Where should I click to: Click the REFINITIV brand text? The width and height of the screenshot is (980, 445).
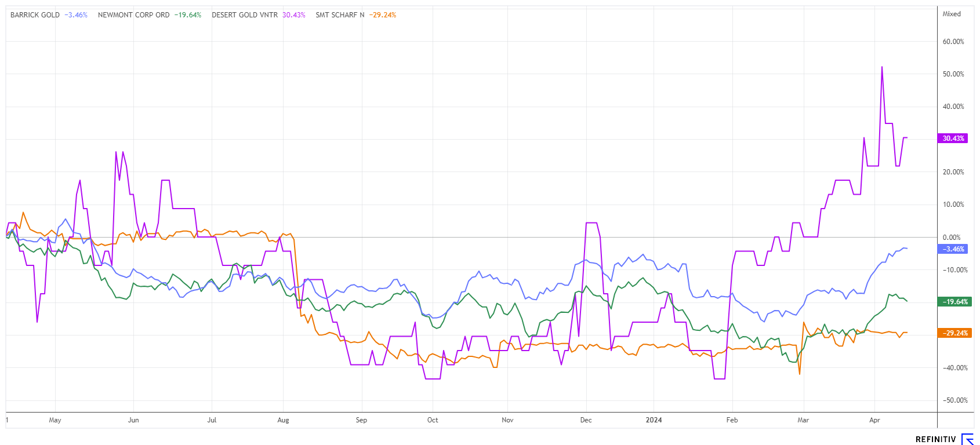[x=935, y=440]
